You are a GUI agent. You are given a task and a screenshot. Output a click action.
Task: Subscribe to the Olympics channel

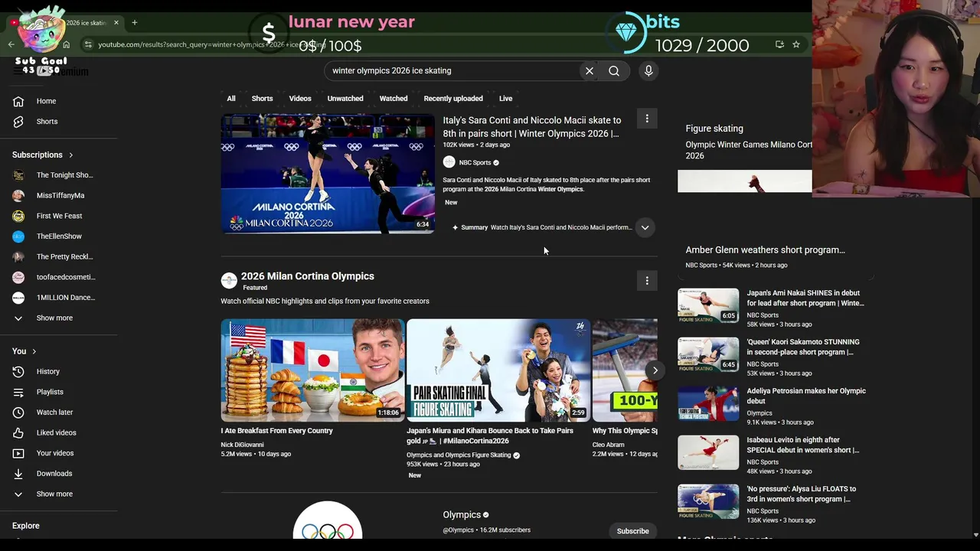[632, 531]
